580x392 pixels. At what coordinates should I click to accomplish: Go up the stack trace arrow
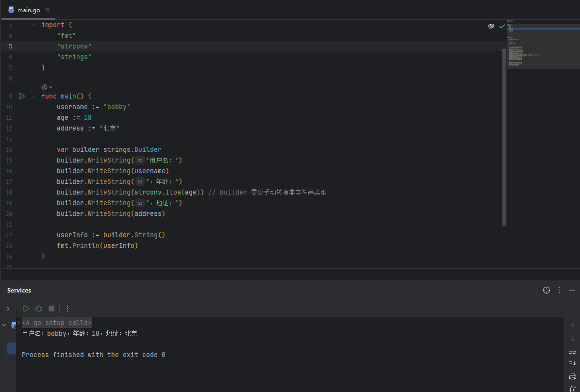(x=573, y=326)
